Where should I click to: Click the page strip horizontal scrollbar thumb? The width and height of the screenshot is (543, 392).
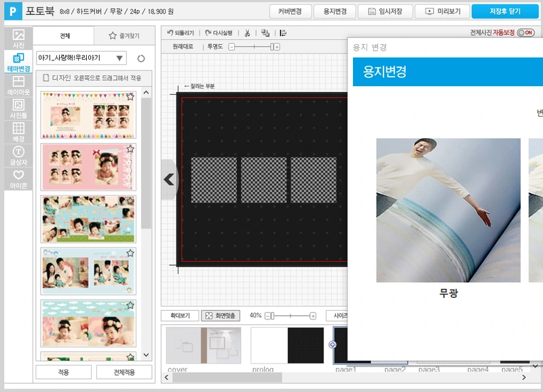[227, 378]
